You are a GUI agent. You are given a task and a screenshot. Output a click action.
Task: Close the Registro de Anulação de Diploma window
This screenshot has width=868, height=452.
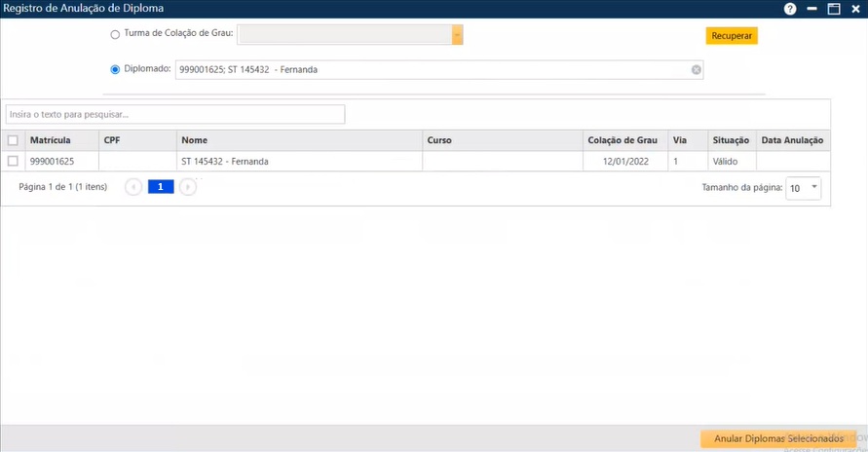pyautogui.click(x=855, y=9)
